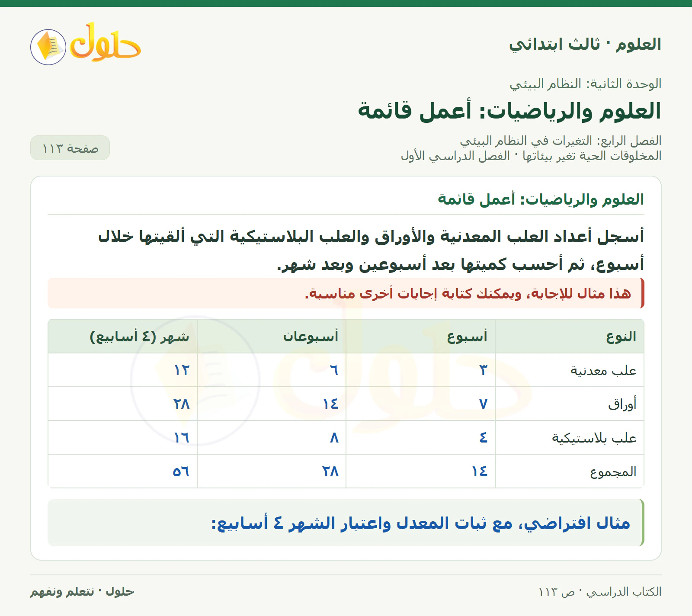Click month value ٢٨ in أوراق row
692x616 pixels.
(x=182, y=404)
